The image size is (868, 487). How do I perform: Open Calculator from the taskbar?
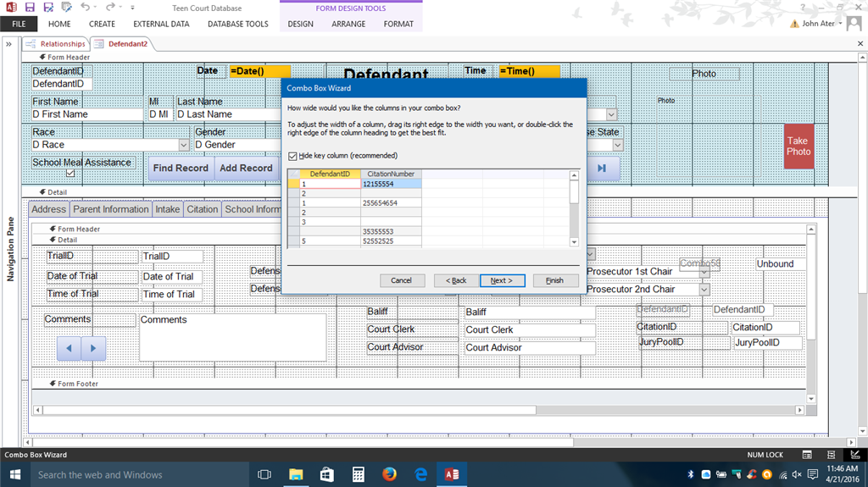click(359, 474)
